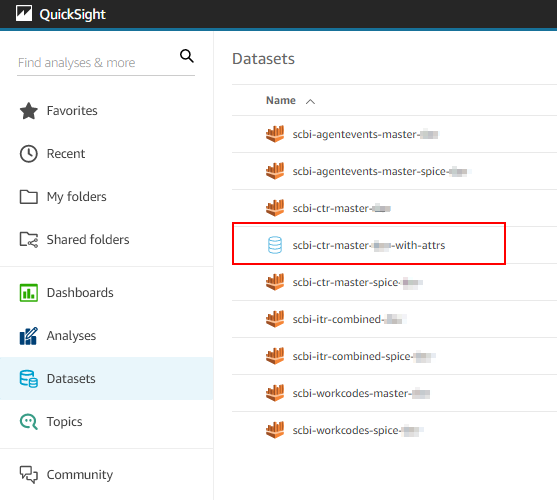Open the scbi-ctr-master dataset
The width and height of the screenshot is (557, 500).
(x=341, y=208)
